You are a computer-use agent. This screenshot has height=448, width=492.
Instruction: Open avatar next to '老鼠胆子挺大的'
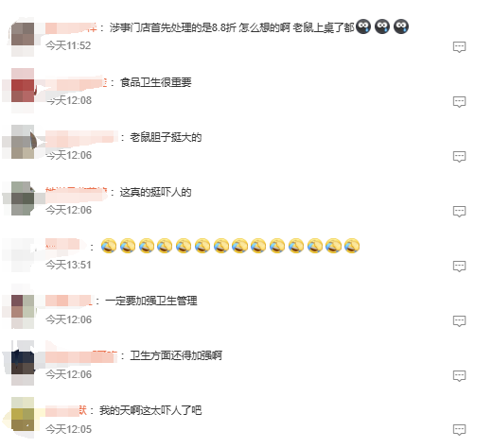23,142
